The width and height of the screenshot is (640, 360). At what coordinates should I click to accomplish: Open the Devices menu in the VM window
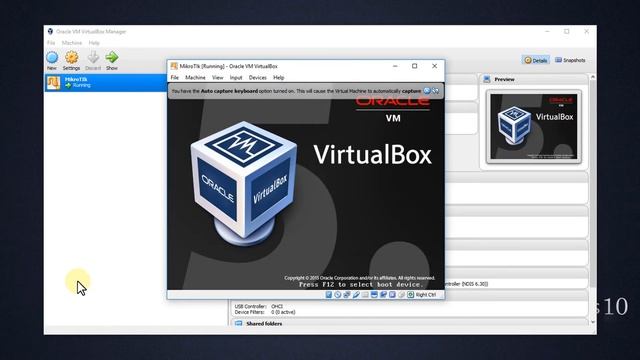pos(258,78)
